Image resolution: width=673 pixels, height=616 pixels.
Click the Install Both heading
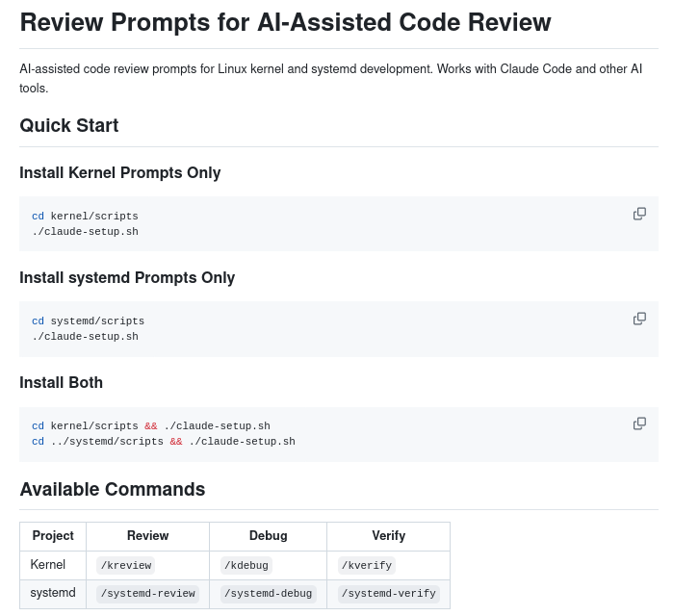62,383
